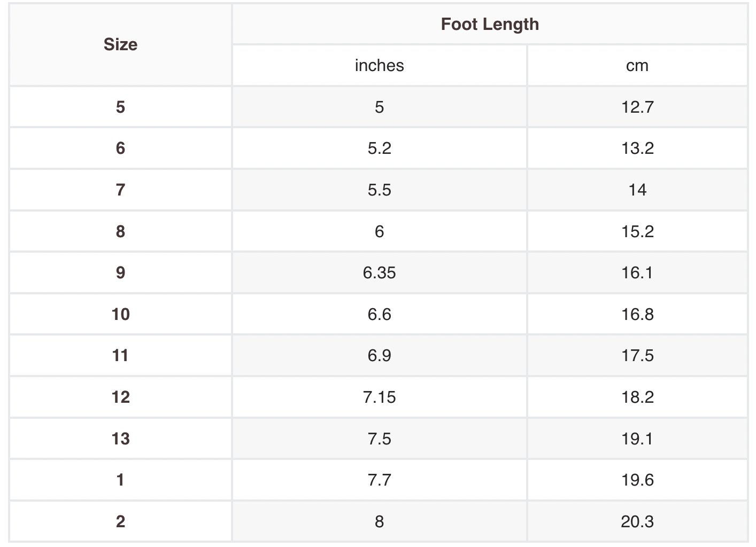Click the Size column header
The width and height of the screenshot is (756, 547).
pyautogui.click(x=120, y=44)
